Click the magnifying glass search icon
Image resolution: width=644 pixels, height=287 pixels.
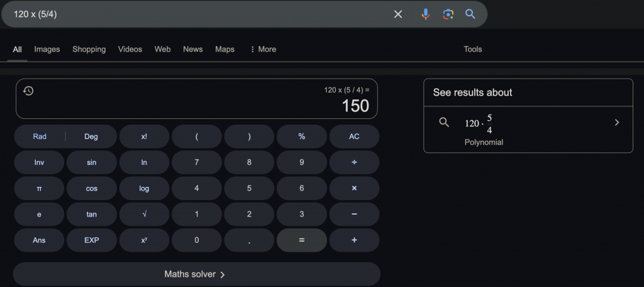(470, 14)
